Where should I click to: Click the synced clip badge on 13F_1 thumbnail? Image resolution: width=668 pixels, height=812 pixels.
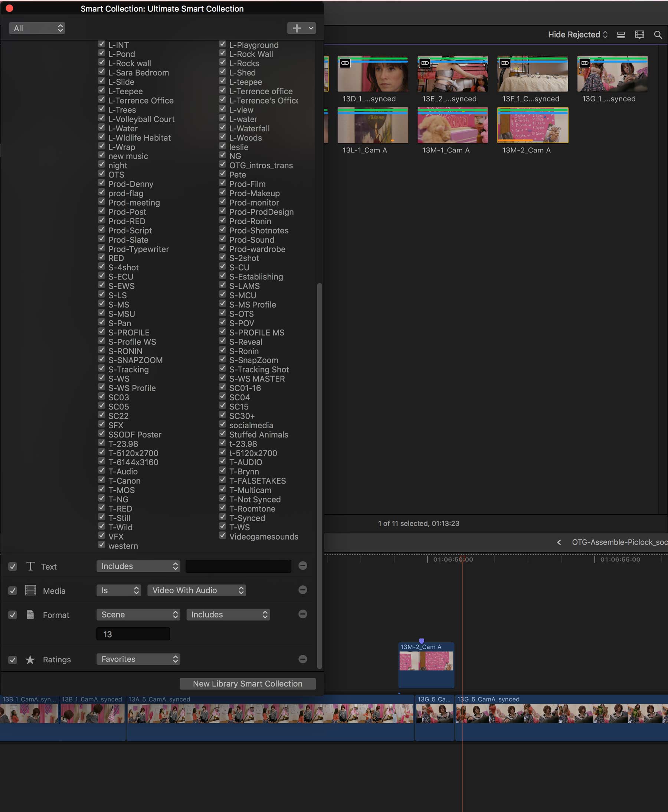coord(504,63)
